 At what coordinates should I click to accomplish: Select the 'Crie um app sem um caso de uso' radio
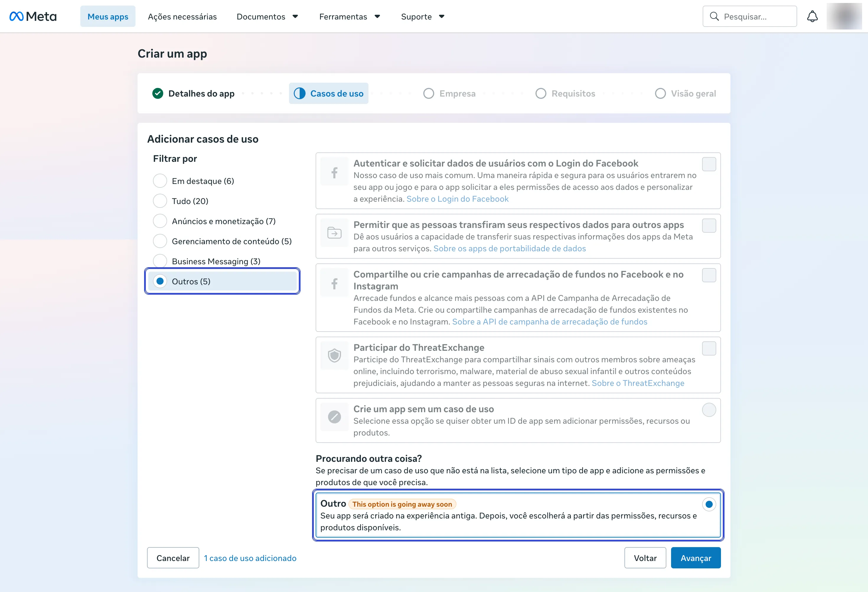point(709,410)
